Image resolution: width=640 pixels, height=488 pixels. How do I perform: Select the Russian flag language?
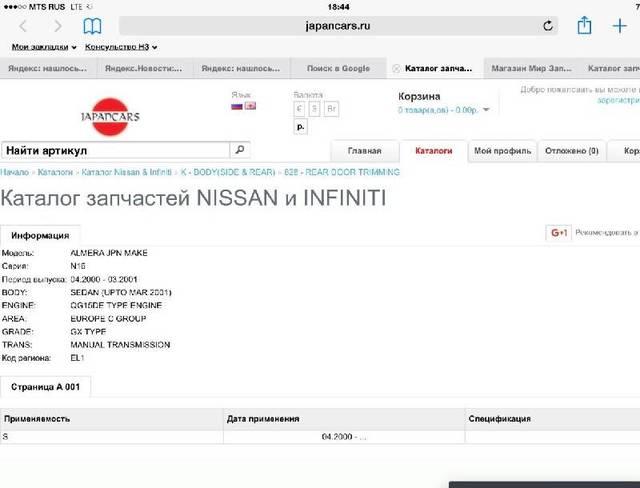click(237, 106)
